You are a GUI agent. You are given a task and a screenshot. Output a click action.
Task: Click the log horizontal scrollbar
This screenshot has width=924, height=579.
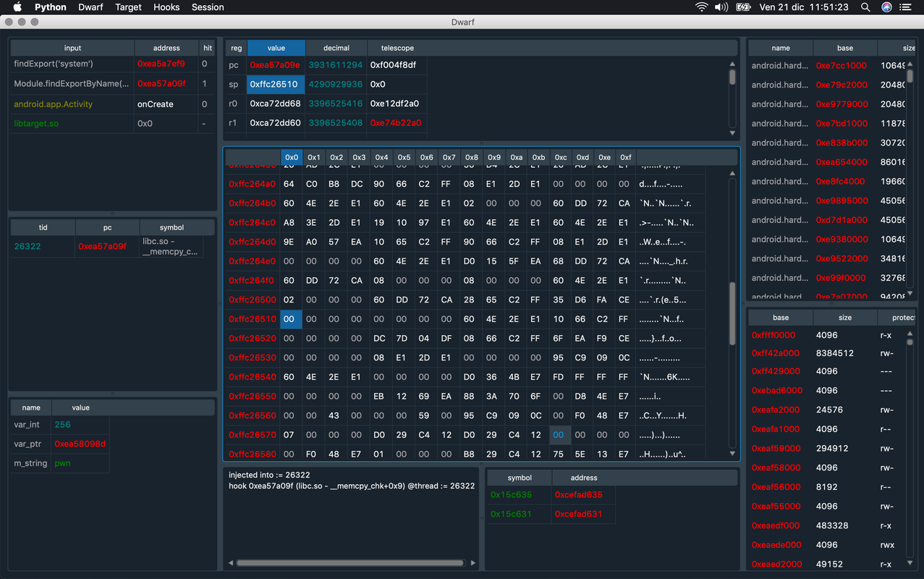[349, 562]
